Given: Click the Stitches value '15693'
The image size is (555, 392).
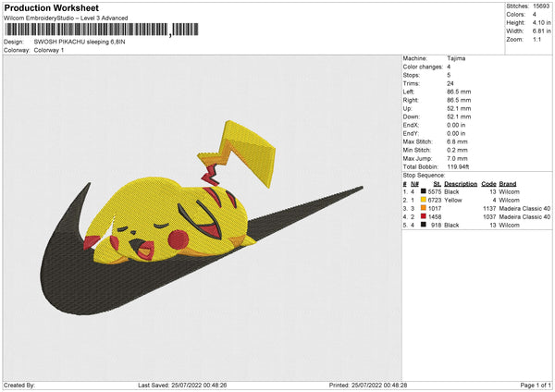Looking at the screenshot, I should click(541, 6).
